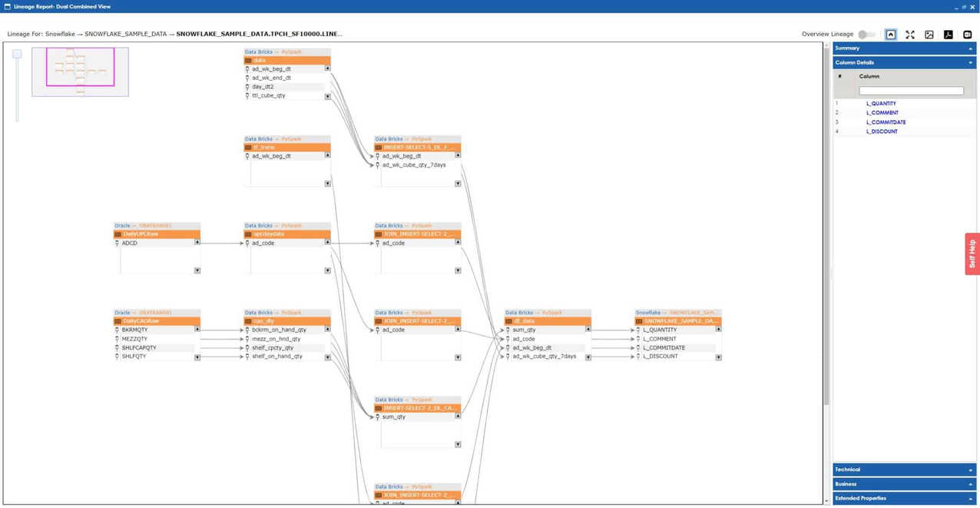The height and width of the screenshot is (508, 980).
Task: Click the column icon beside ttl_cube_qty
Action: (247, 95)
